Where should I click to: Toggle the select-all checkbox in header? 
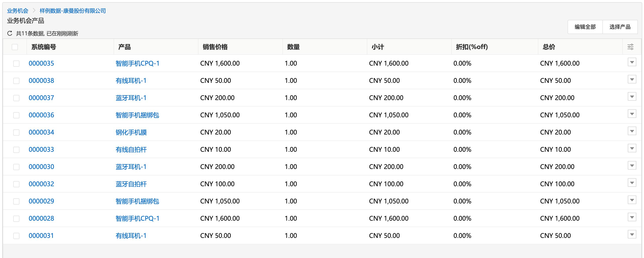[x=15, y=47]
